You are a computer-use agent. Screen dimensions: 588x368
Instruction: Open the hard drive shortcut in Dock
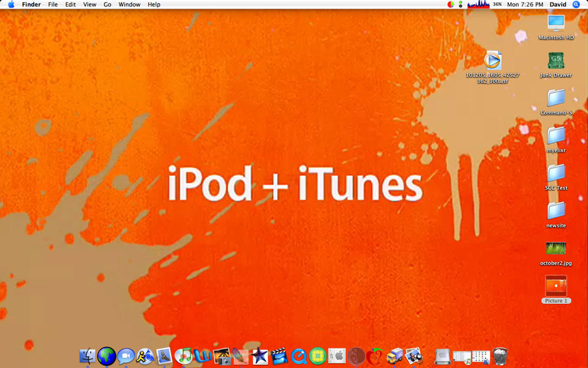point(442,357)
